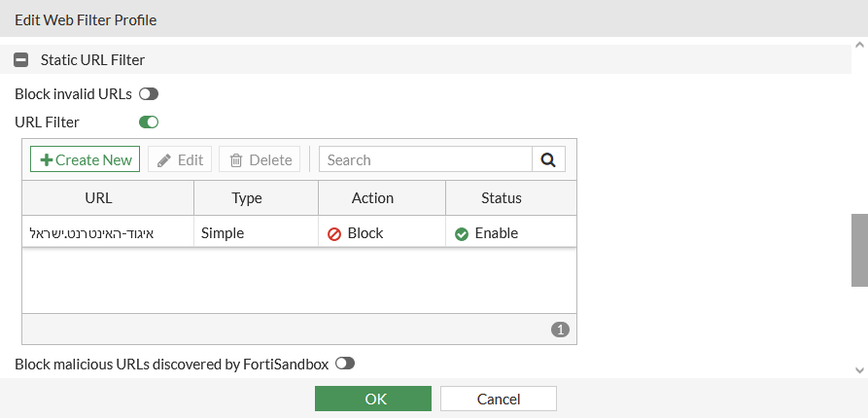
Task: Enable blocking malicious URLs from FortiSandbox
Action: click(345, 364)
